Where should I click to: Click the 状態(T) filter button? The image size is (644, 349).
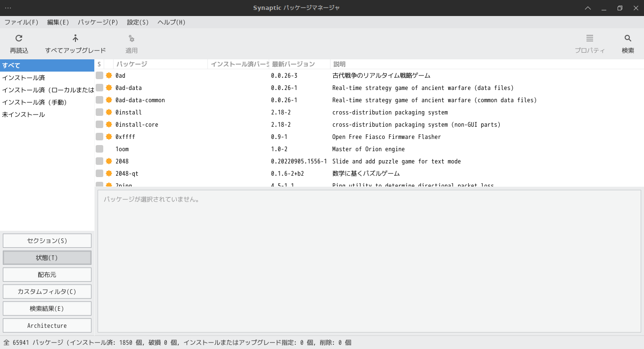pos(47,258)
